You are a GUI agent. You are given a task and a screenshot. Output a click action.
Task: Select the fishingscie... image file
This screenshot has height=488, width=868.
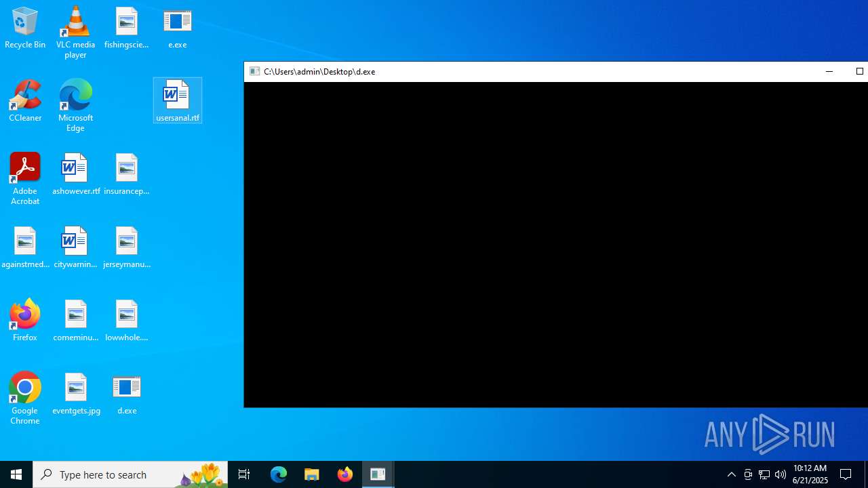click(126, 28)
